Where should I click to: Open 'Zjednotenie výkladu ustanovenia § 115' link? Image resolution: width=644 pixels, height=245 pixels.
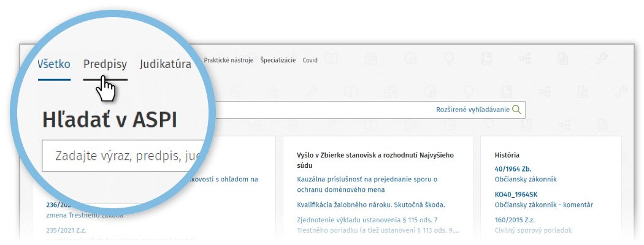click(366, 220)
